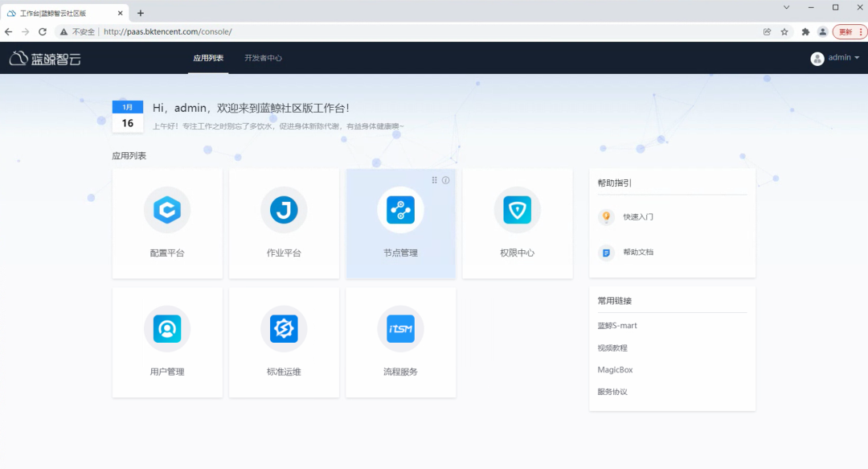
Task: Launch the 标准运维 app icon
Action: click(284, 329)
